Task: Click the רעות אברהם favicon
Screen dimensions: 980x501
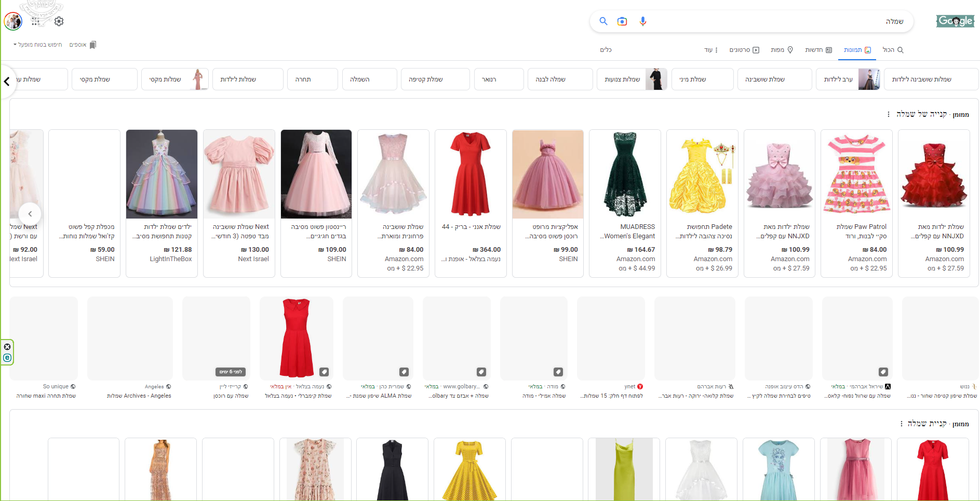Action: click(x=731, y=387)
